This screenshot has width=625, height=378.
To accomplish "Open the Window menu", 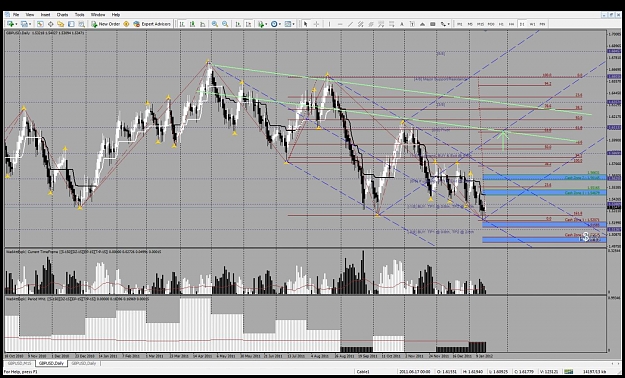I will (x=98, y=15).
